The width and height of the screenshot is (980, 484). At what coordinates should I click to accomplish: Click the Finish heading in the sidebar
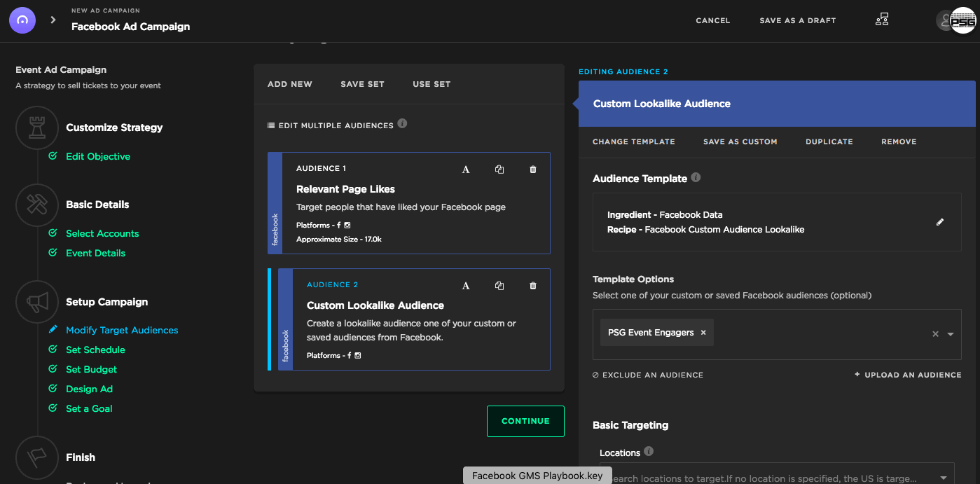81,457
